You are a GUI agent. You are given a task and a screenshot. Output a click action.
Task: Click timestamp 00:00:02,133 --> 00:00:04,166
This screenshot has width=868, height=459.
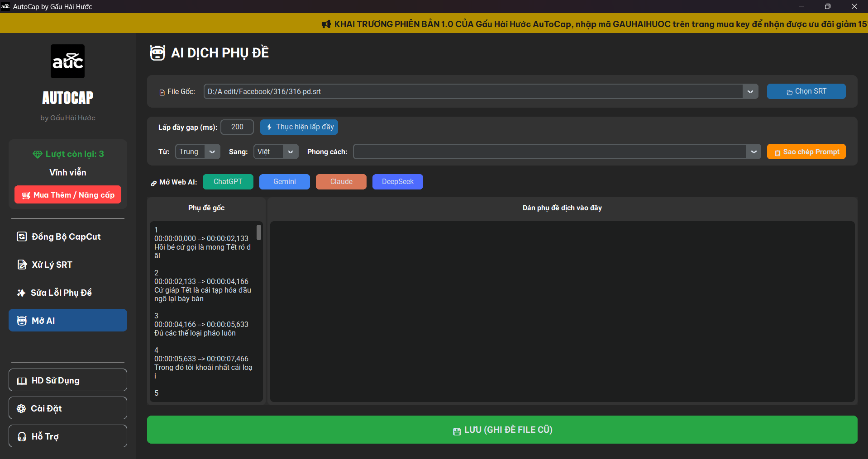coord(201,281)
